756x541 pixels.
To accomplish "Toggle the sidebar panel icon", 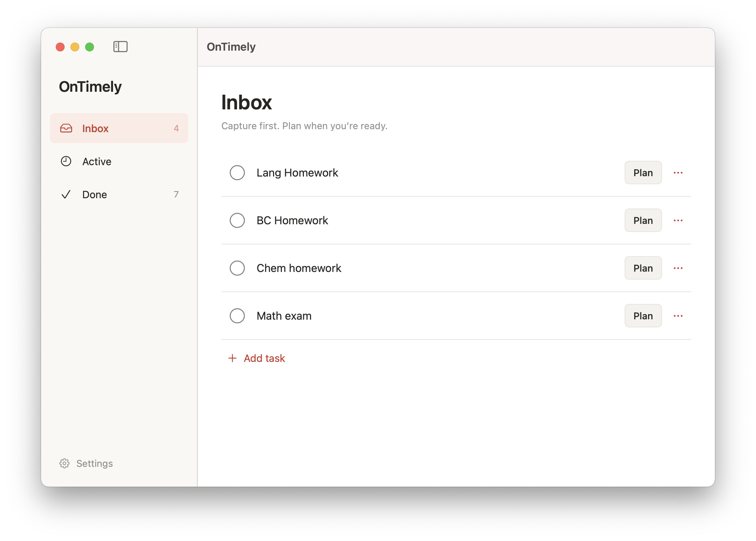I will click(120, 47).
